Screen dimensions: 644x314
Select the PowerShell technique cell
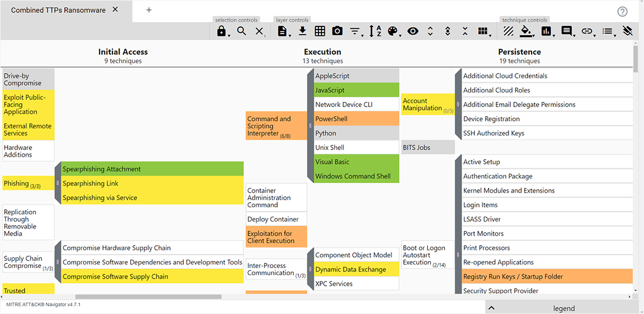click(x=356, y=119)
